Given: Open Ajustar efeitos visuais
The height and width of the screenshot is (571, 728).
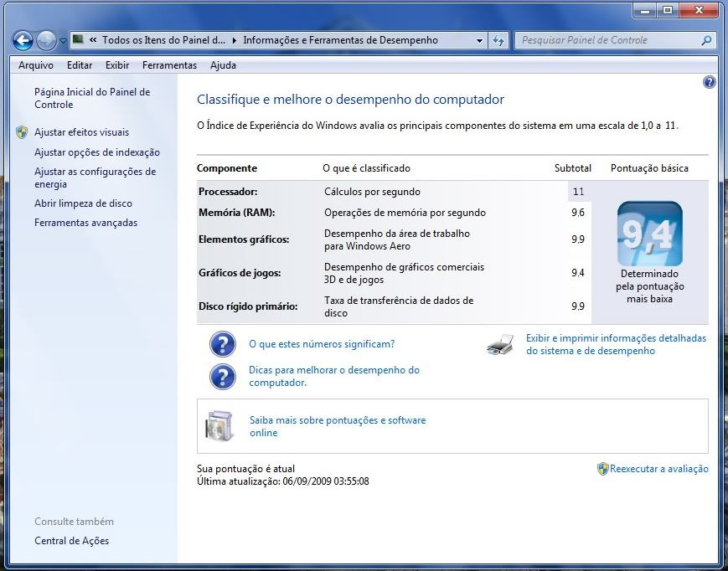Looking at the screenshot, I should tap(82, 132).
